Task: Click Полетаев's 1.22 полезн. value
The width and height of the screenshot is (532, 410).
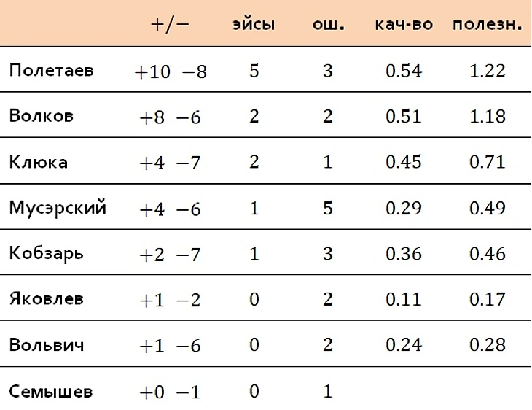Action: click(488, 71)
